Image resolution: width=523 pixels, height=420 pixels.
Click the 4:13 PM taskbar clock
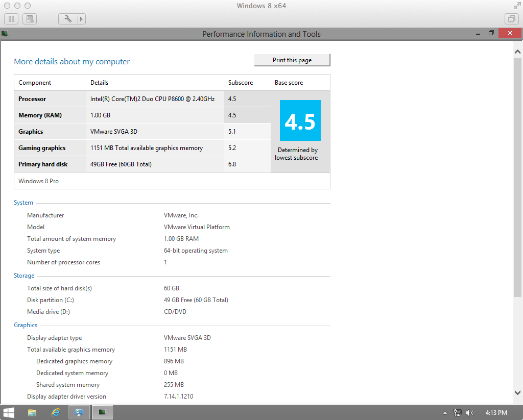click(496, 412)
